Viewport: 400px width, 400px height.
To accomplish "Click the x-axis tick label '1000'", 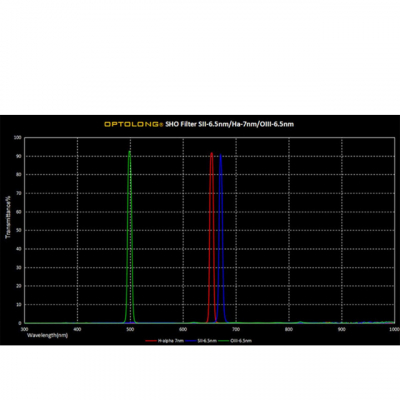I will tap(395, 329).
